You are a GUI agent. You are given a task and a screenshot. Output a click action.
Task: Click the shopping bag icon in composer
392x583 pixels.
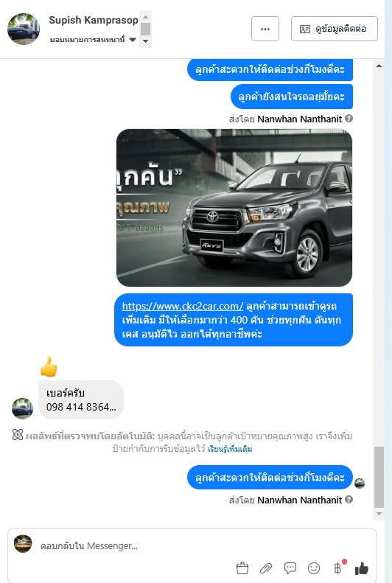click(242, 568)
